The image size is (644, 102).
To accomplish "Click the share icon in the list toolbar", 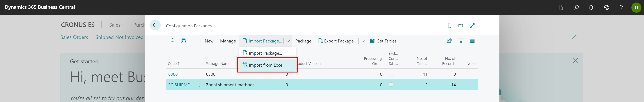I will 449,41.
